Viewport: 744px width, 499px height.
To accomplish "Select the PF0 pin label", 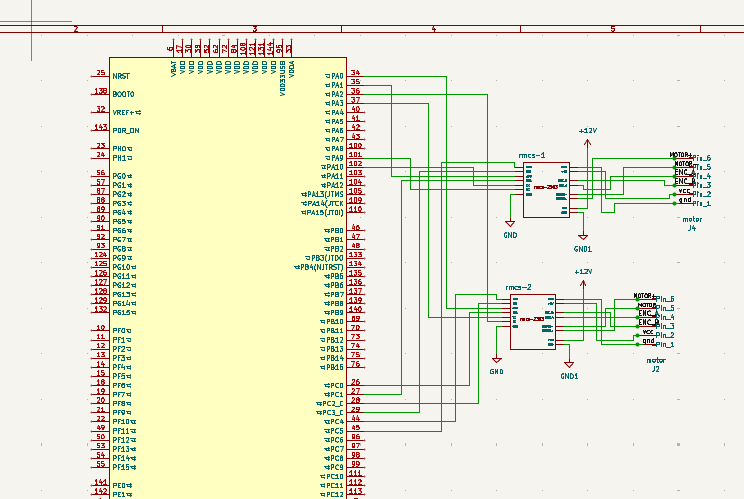I will (121, 331).
